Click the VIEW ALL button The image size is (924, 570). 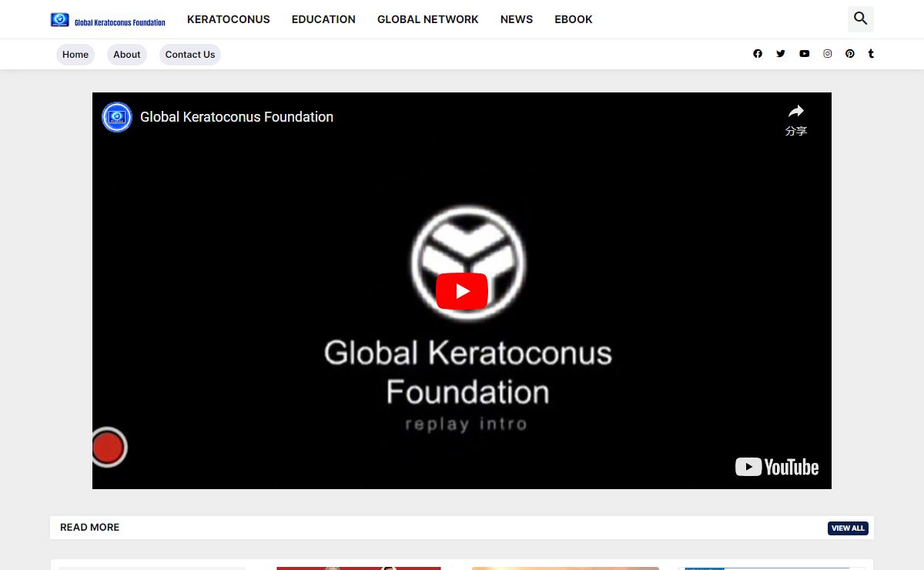click(848, 528)
